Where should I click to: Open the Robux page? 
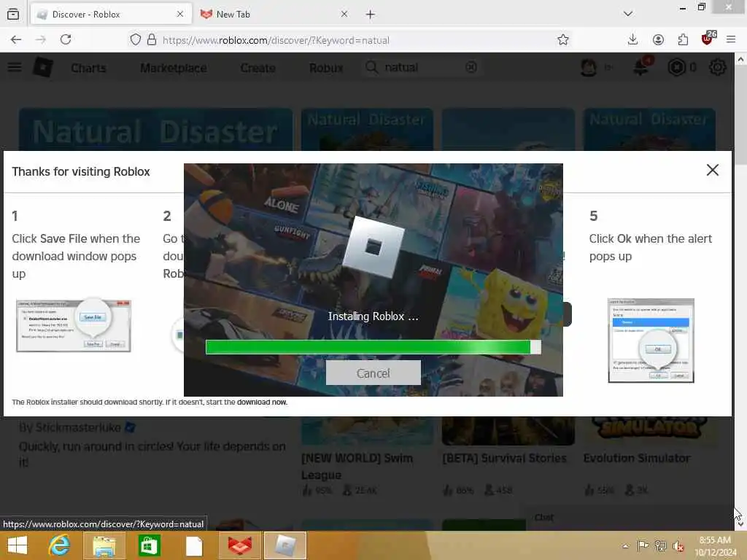pyautogui.click(x=326, y=68)
